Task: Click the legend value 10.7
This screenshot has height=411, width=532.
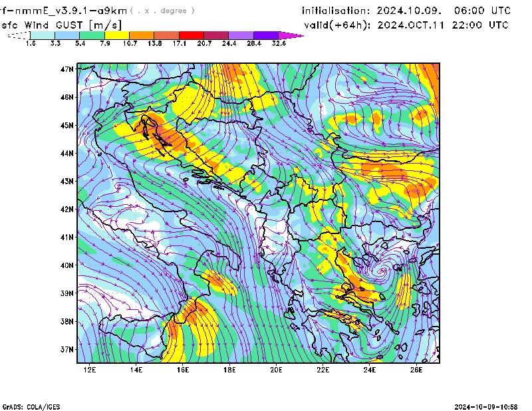Action: click(x=130, y=43)
